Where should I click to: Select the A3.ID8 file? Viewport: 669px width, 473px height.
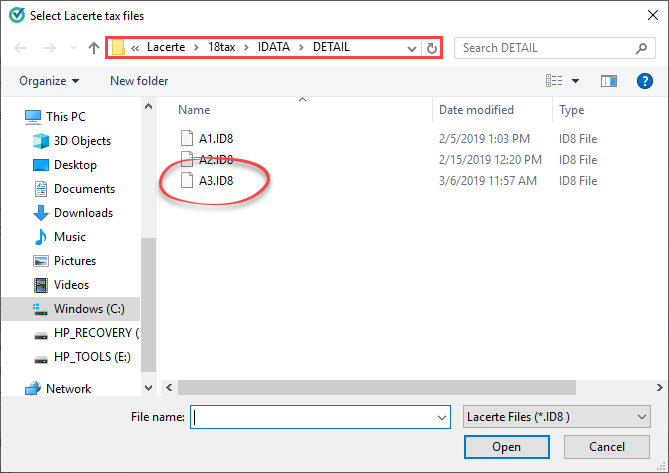point(216,180)
